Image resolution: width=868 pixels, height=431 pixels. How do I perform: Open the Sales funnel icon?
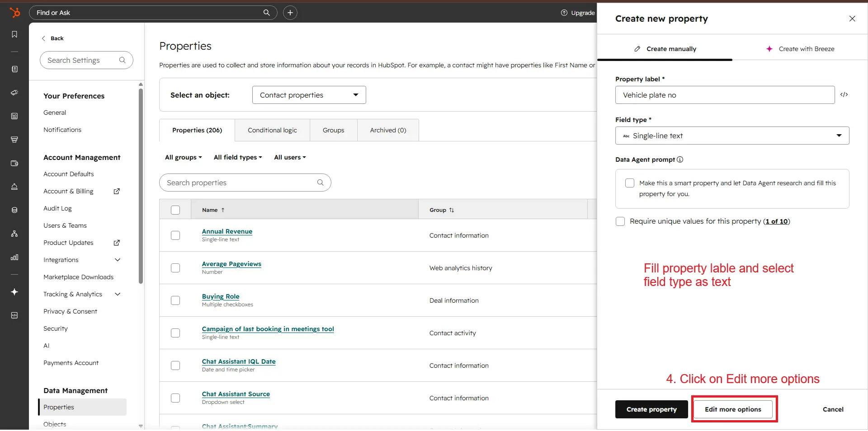tap(14, 140)
